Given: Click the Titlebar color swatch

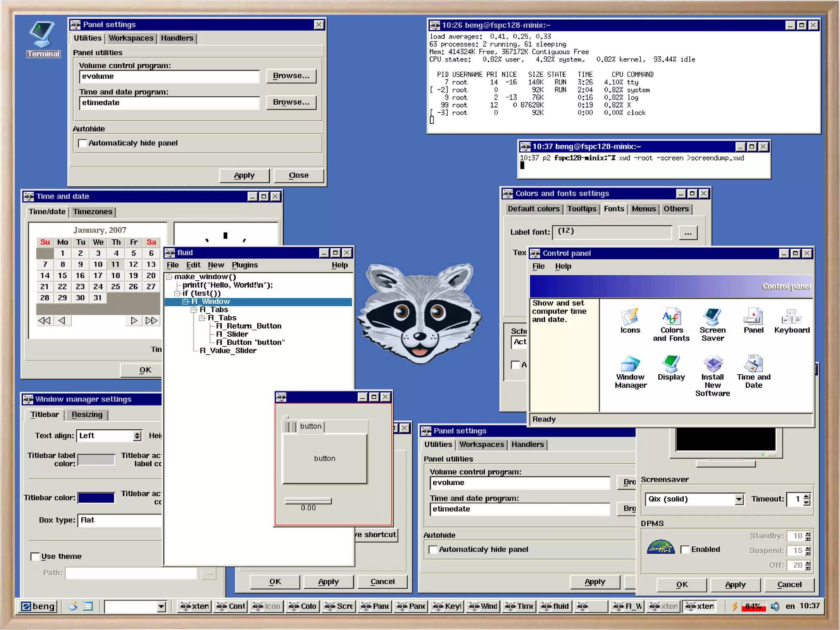Looking at the screenshot, I should point(96,498).
